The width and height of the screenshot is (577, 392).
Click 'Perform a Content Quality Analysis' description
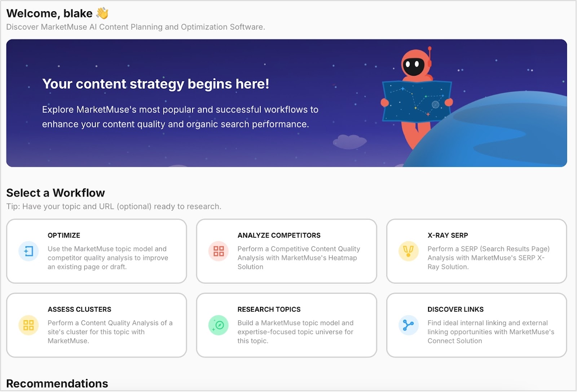pos(110,332)
